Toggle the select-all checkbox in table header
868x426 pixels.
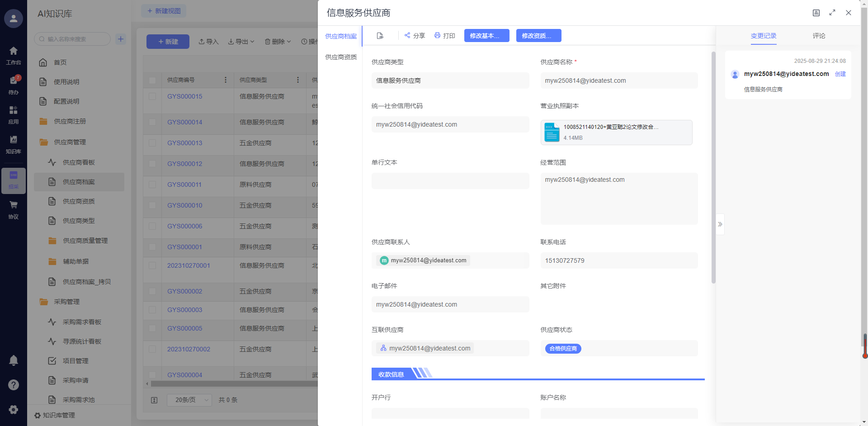(152, 80)
